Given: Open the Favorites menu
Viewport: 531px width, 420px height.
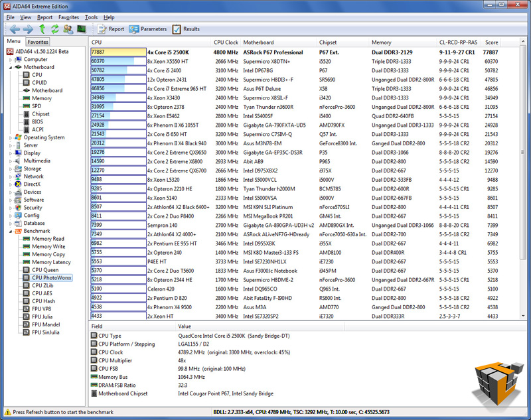Looking at the screenshot, I should tap(69, 17).
